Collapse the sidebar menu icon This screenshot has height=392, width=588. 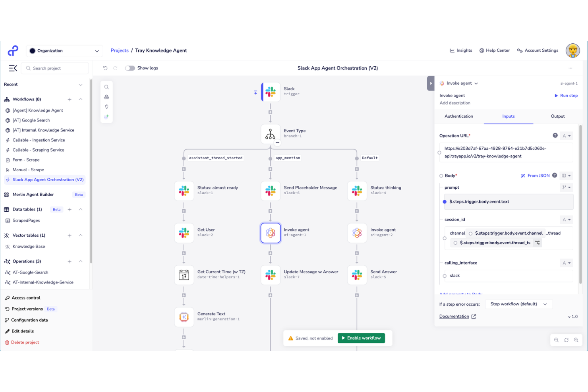point(13,68)
